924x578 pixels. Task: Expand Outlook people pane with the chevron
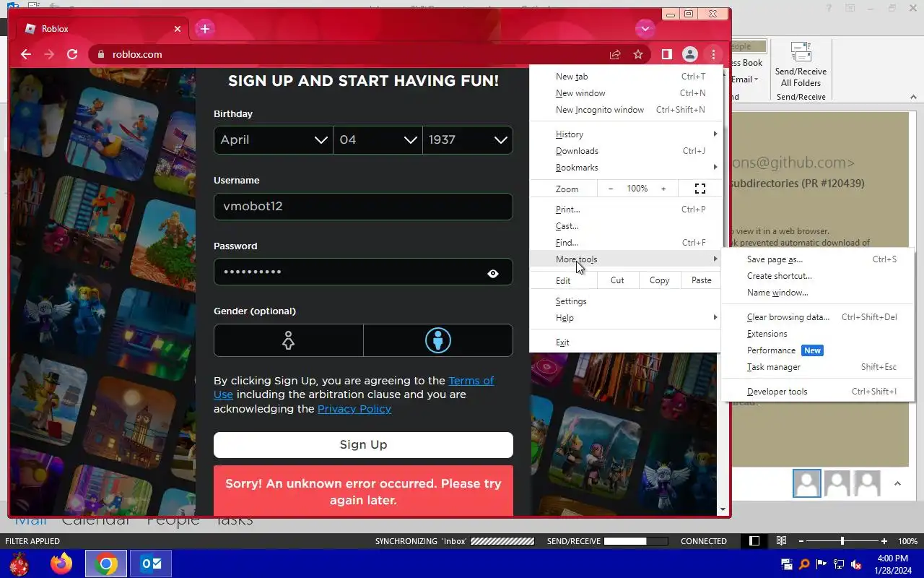897,484
